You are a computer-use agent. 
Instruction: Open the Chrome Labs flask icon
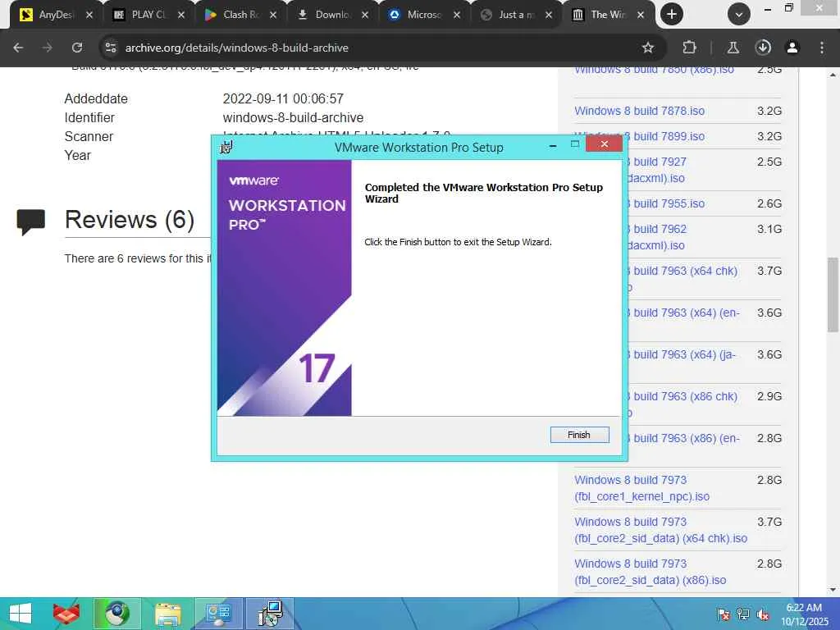click(733, 48)
